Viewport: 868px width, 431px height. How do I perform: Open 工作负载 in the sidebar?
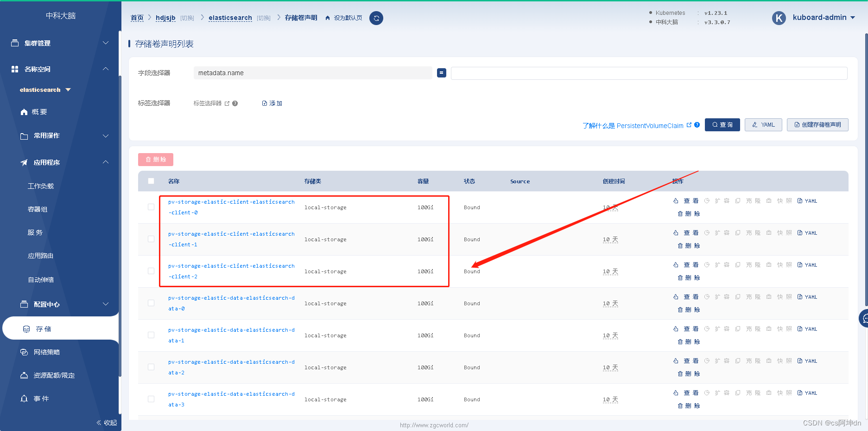pyautogui.click(x=41, y=186)
